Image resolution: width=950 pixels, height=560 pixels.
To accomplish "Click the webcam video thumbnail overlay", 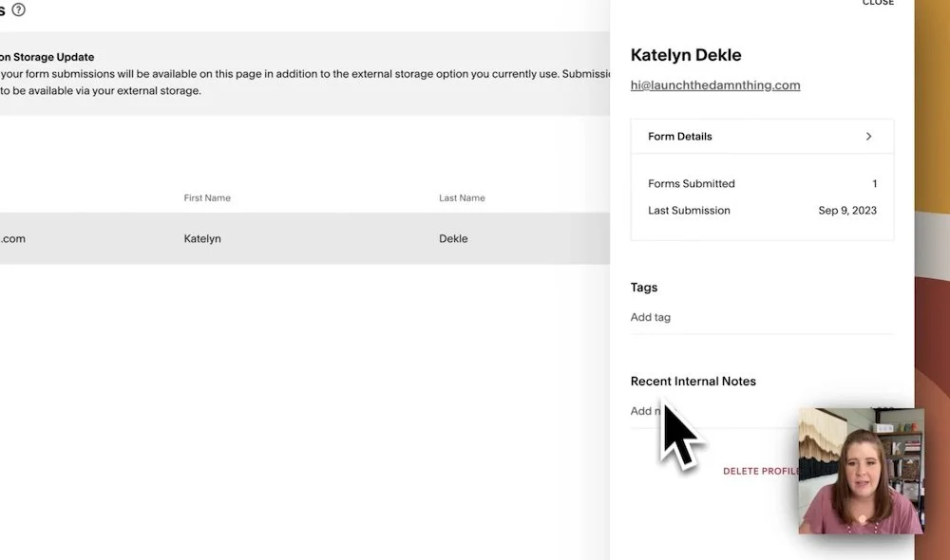I will 861,471.
